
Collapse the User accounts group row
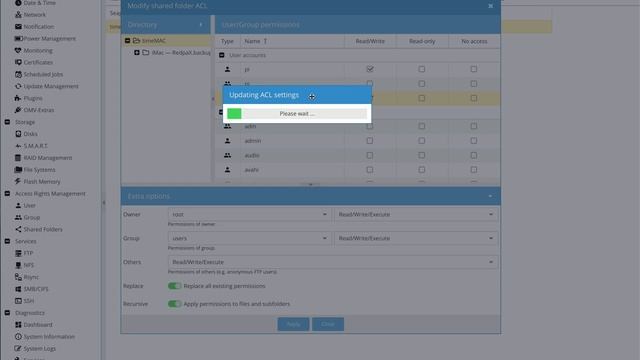pyautogui.click(x=222, y=55)
